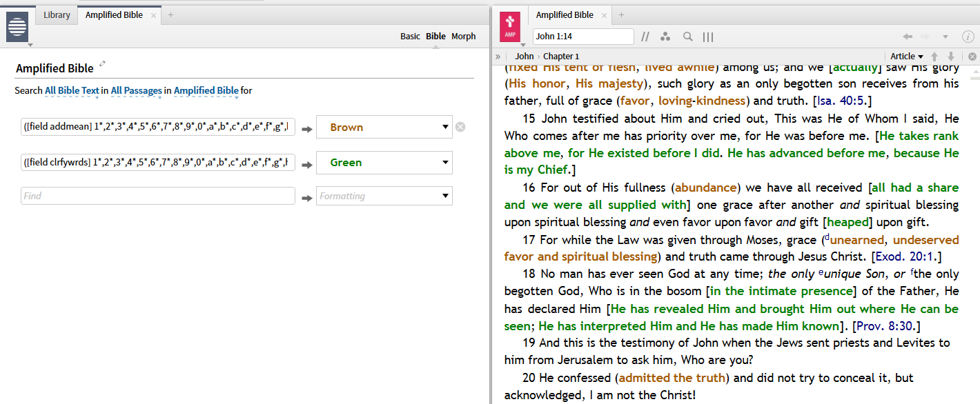
Task: Close the left Amplified Bible filter tab
Action: point(153,15)
